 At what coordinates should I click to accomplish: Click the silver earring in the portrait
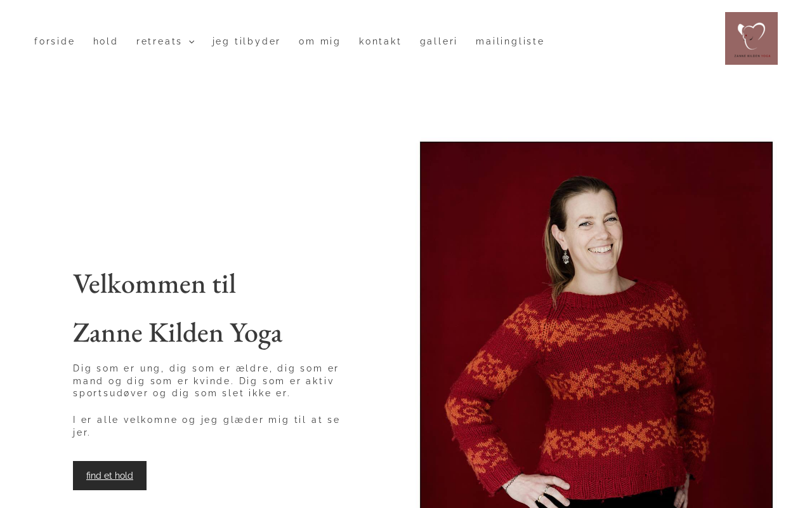coord(565,257)
